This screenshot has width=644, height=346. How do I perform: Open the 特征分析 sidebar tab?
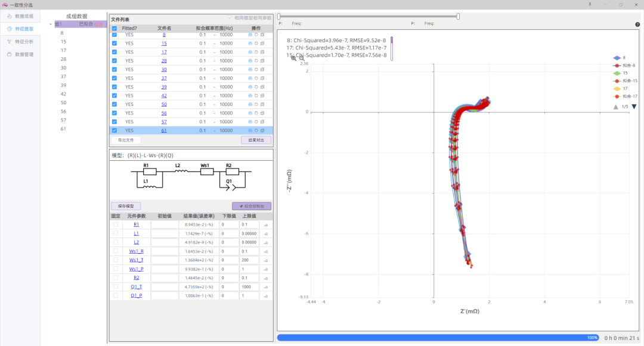(x=24, y=42)
